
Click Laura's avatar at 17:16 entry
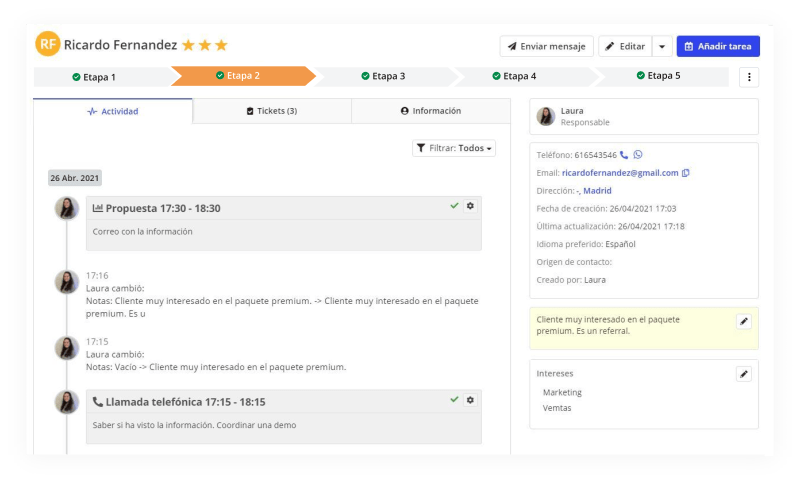[67, 282]
